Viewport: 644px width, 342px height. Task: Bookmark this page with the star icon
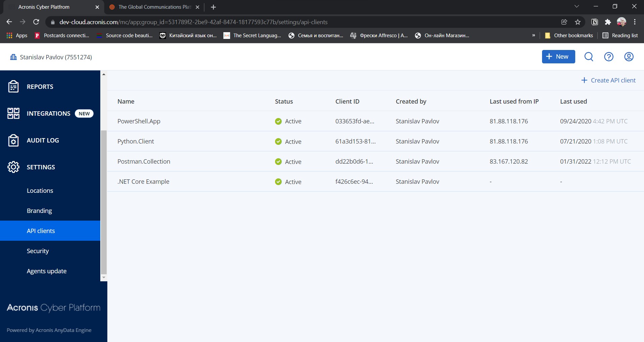(x=578, y=22)
